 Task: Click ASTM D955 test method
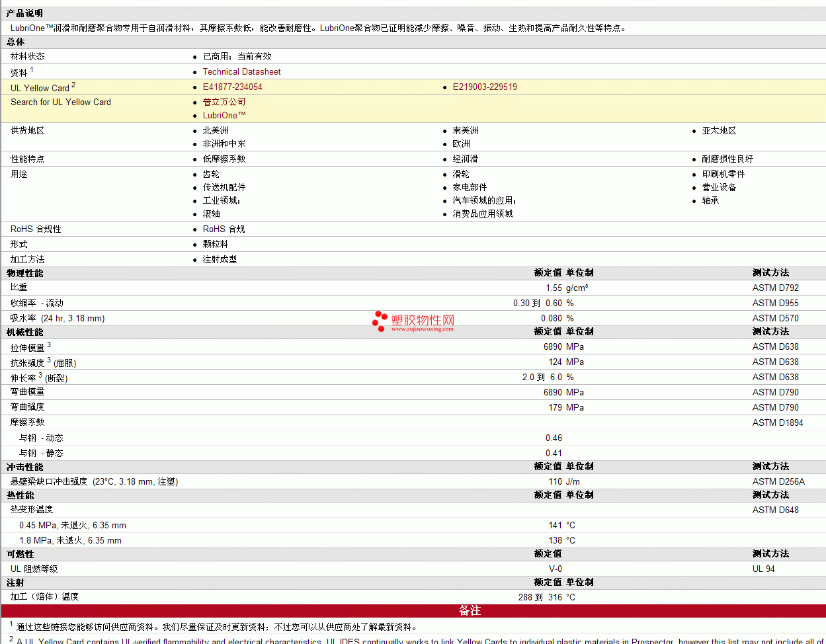(x=776, y=303)
